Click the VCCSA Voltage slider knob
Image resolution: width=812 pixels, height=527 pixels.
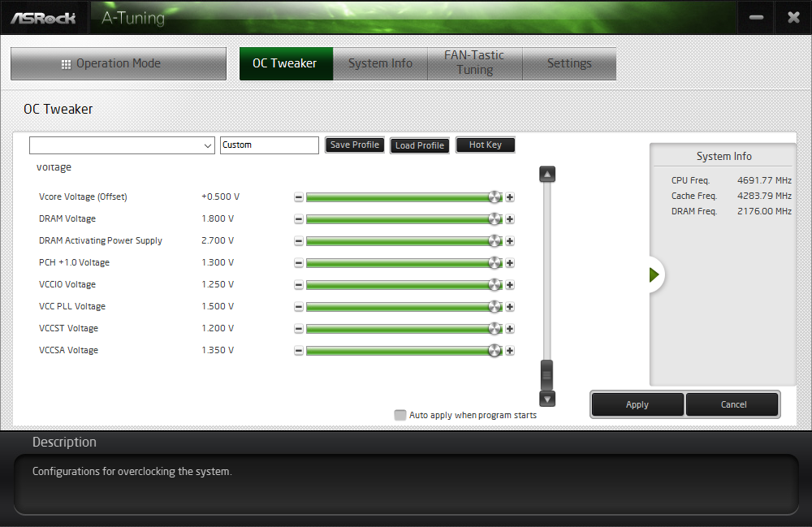[x=495, y=351]
